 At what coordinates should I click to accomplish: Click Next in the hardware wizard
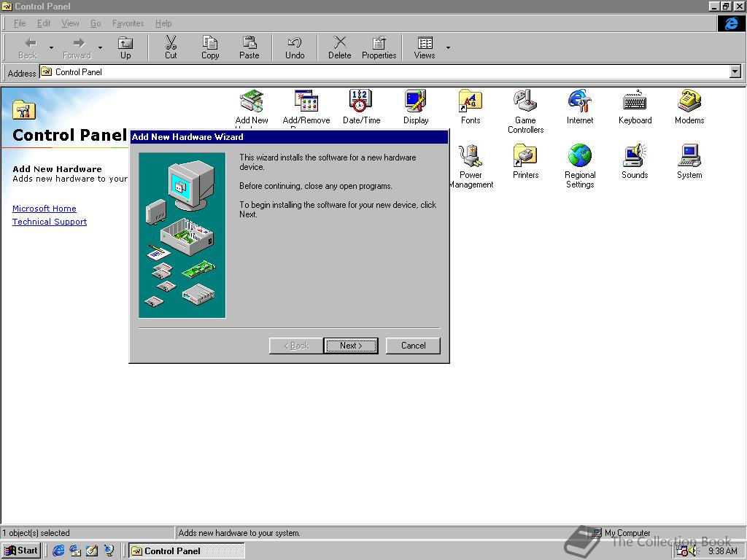[351, 346]
